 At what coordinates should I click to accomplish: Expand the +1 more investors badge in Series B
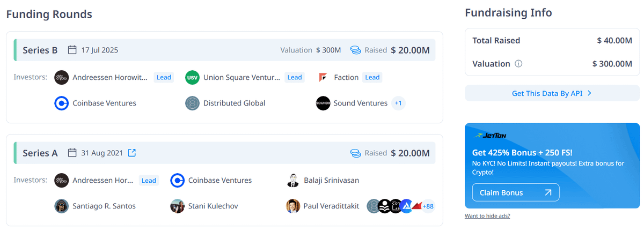click(398, 103)
